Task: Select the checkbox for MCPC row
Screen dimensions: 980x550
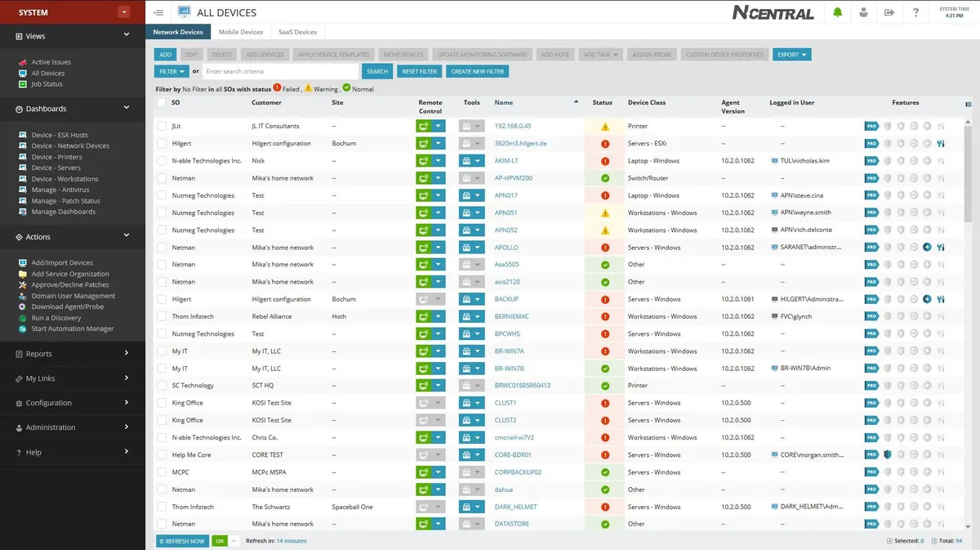Action: click(162, 472)
